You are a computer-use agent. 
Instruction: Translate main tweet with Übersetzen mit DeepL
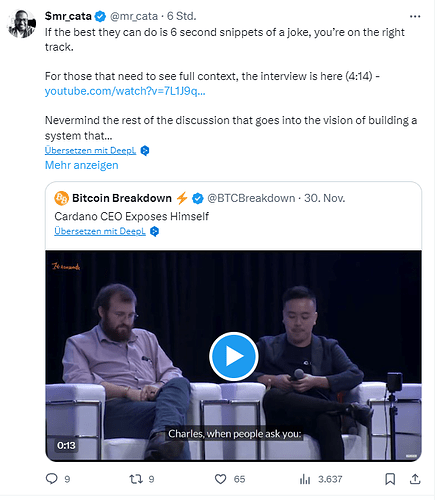pos(91,150)
